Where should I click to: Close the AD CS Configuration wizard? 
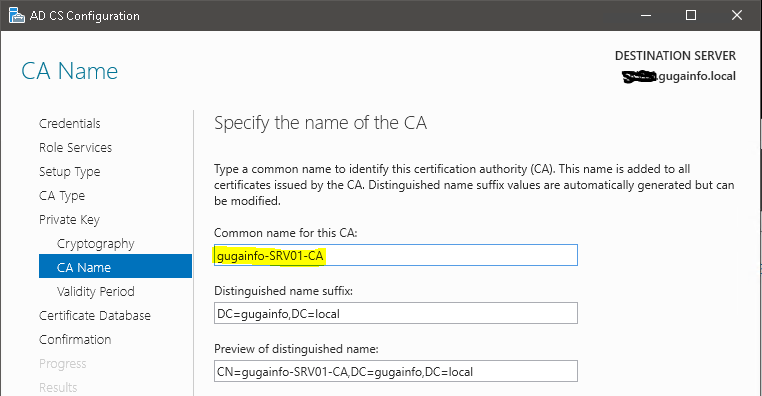click(737, 16)
